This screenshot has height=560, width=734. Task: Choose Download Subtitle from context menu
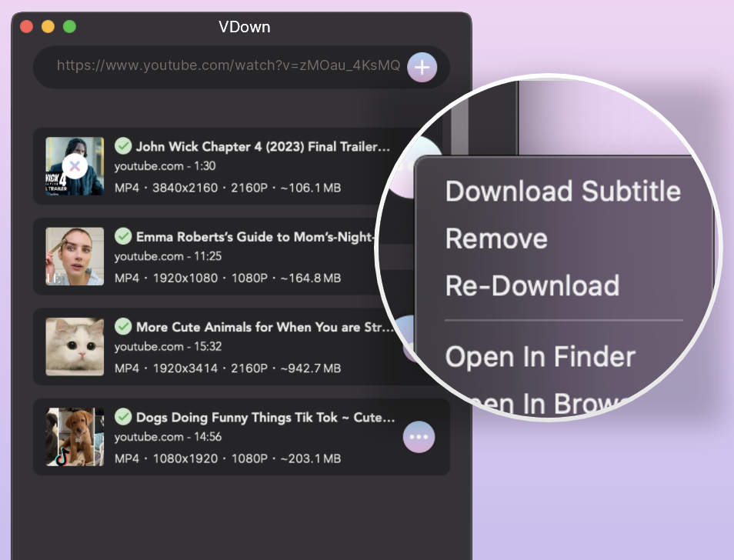(x=562, y=191)
